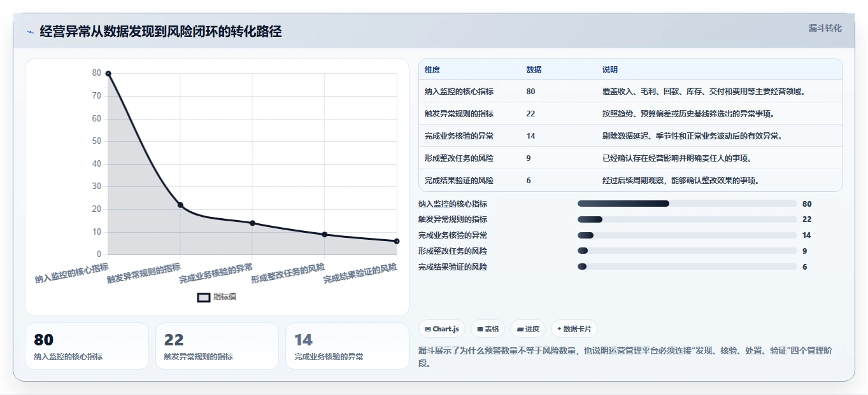Click the pulse icon beside the page title
868x395 pixels.
pos(31,32)
